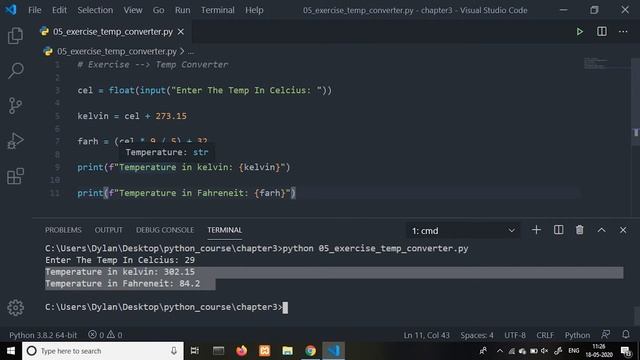Open Chrome from the taskbar
Screen dimensions: 640x360
tap(310, 351)
